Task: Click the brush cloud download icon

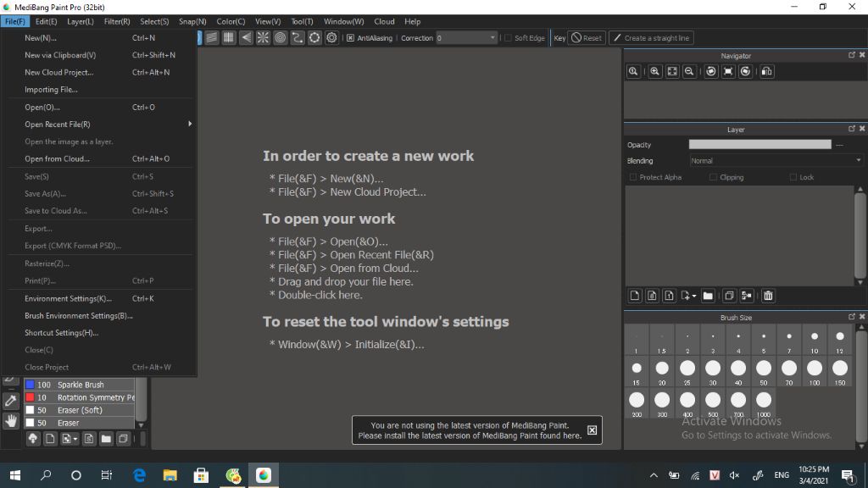Action: (33, 439)
